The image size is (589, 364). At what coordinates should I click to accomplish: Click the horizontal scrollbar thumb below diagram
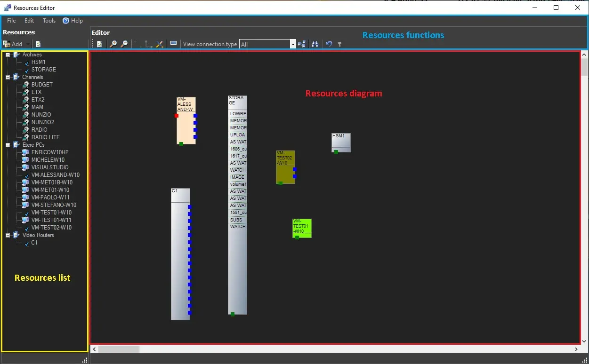(x=119, y=349)
